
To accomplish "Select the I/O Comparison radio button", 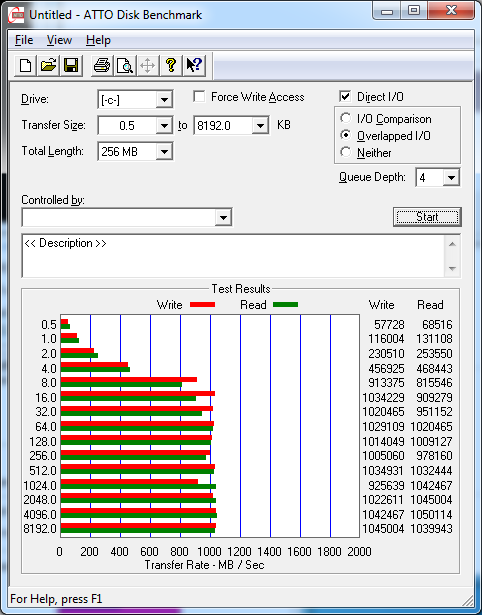I will [x=346, y=118].
